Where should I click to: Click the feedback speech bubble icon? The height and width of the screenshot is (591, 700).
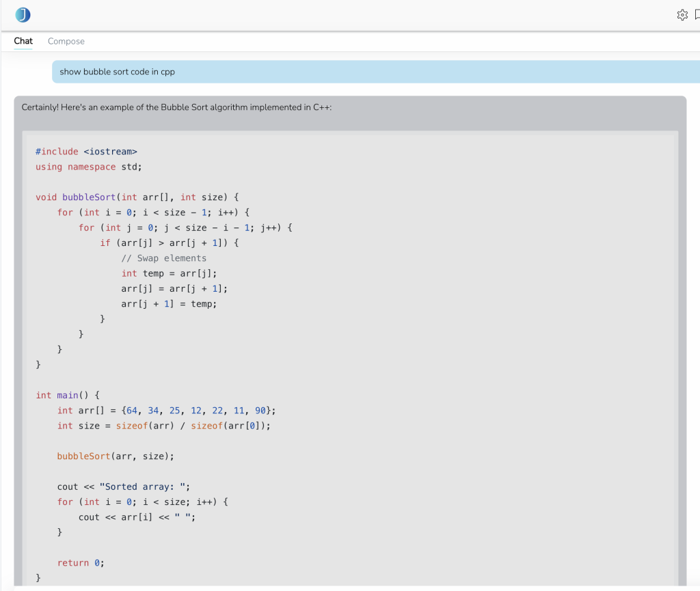(x=697, y=15)
